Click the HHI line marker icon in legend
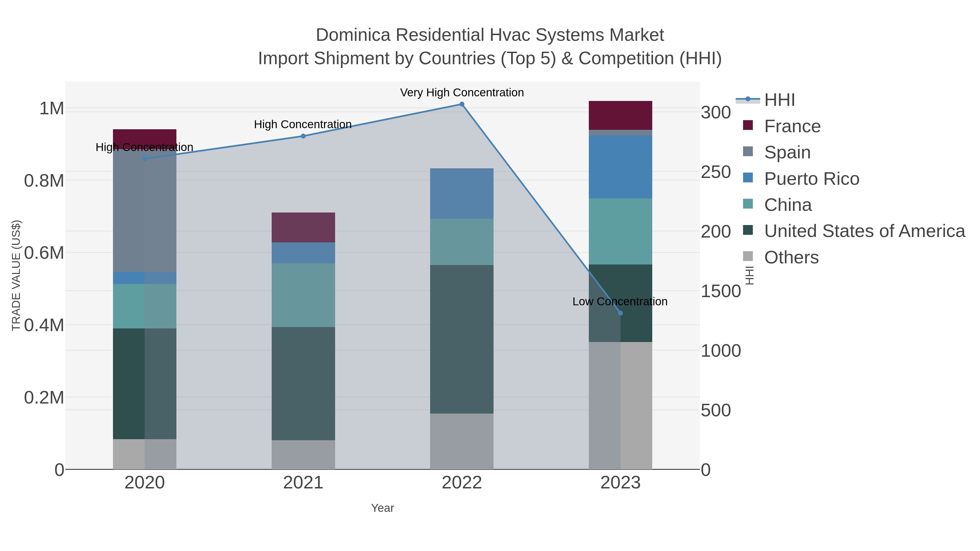This screenshot has width=980, height=551. 748,99
